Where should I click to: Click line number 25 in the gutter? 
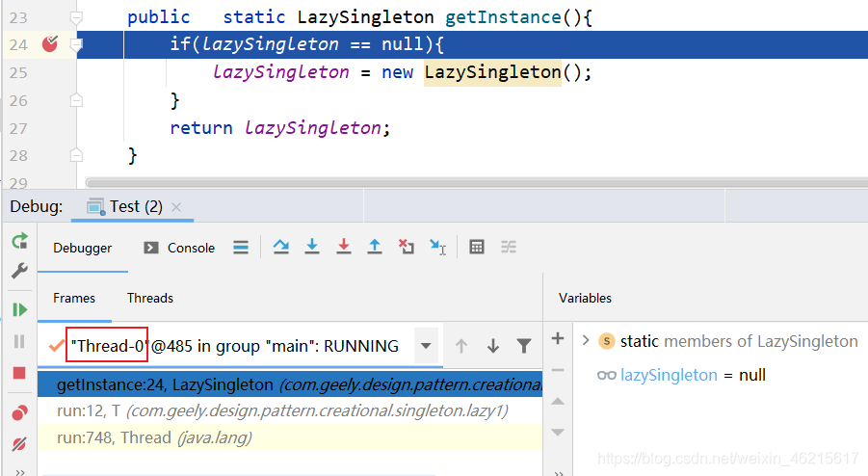coord(18,72)
